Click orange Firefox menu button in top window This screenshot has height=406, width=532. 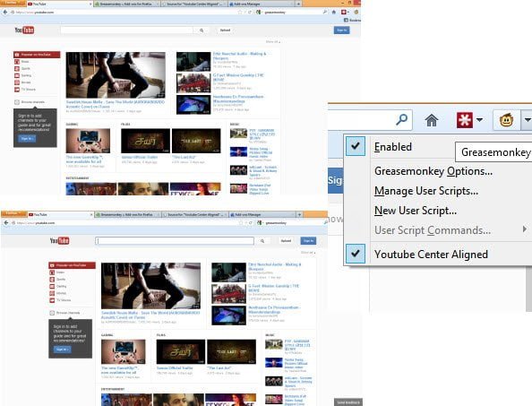[13, 3]
